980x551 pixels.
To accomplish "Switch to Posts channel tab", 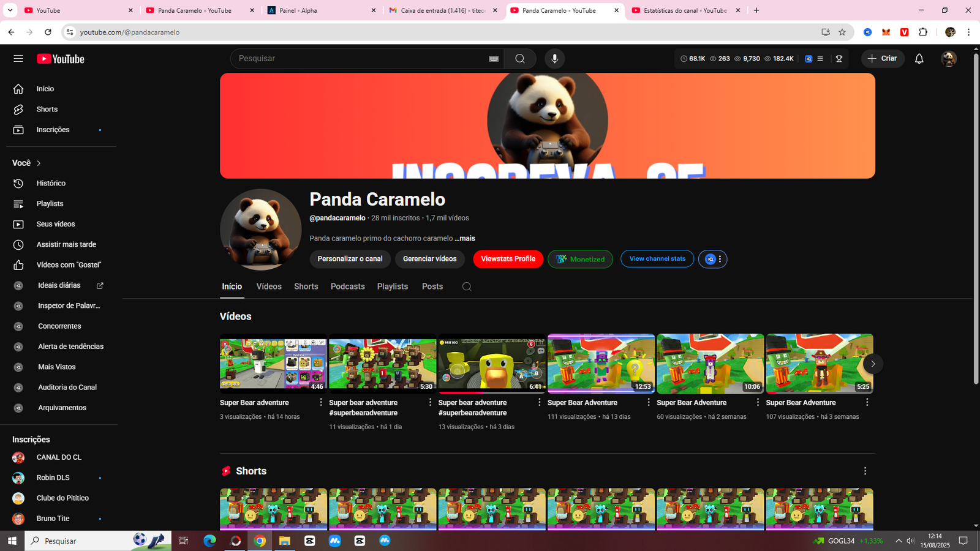I will coord(432,287).
